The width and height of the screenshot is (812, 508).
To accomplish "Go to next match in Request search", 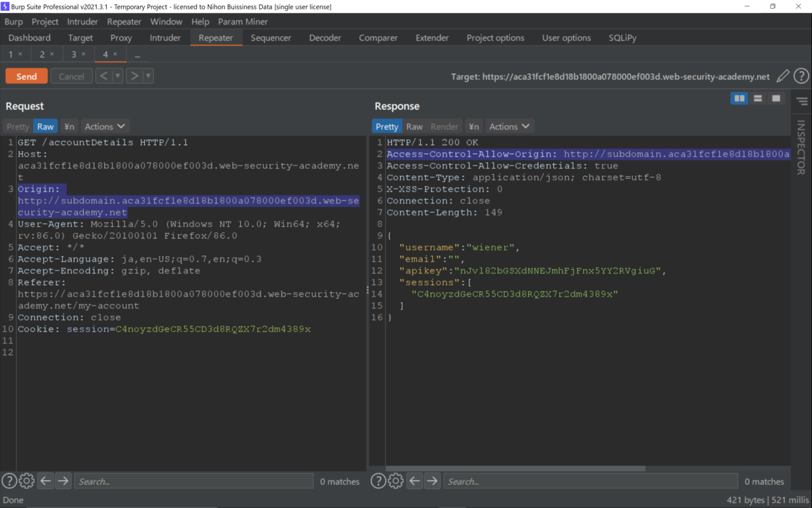I will pos(63,482).
